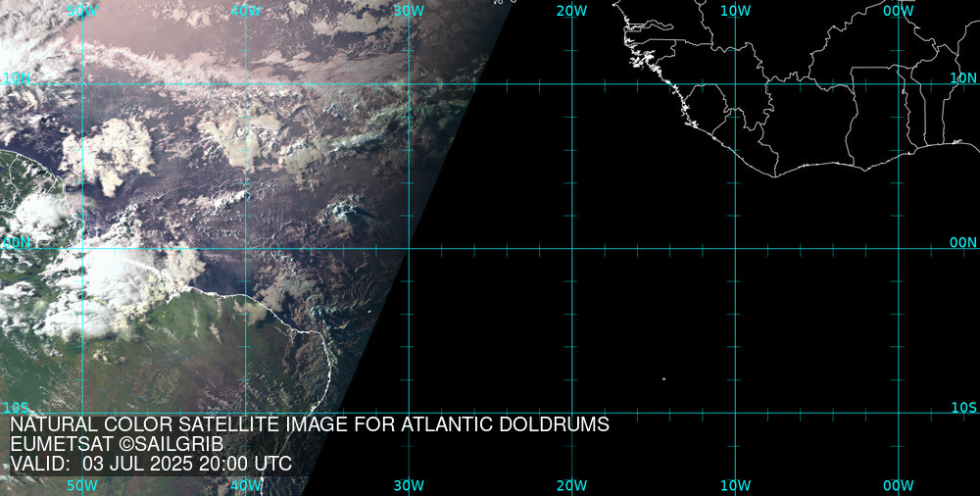The width and height of the screenshot is (980, 496).
Task: Select the 30W longitude label along the bottom edge
Action: coord(409,485)
